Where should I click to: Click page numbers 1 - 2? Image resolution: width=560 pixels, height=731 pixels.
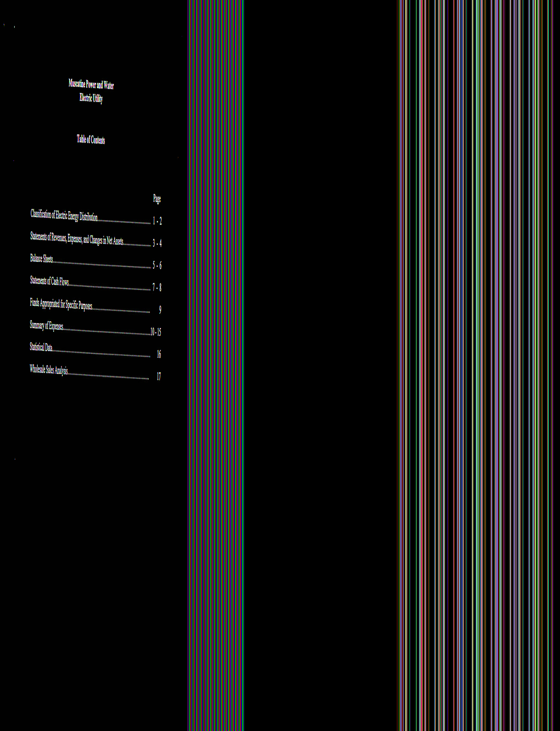157,221
